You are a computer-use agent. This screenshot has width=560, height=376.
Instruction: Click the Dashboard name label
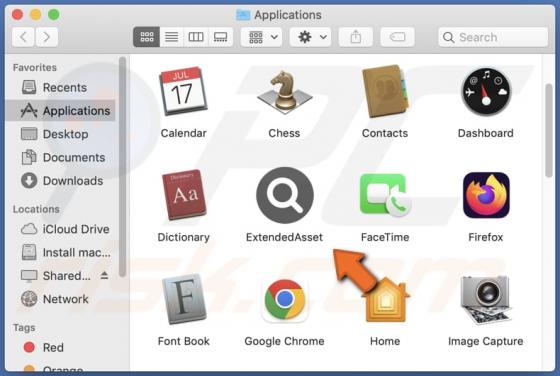[x=486, y=133]
